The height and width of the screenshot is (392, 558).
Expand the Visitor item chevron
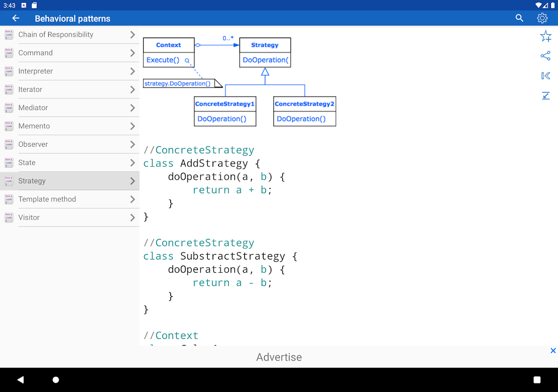[x=133, y=217]
